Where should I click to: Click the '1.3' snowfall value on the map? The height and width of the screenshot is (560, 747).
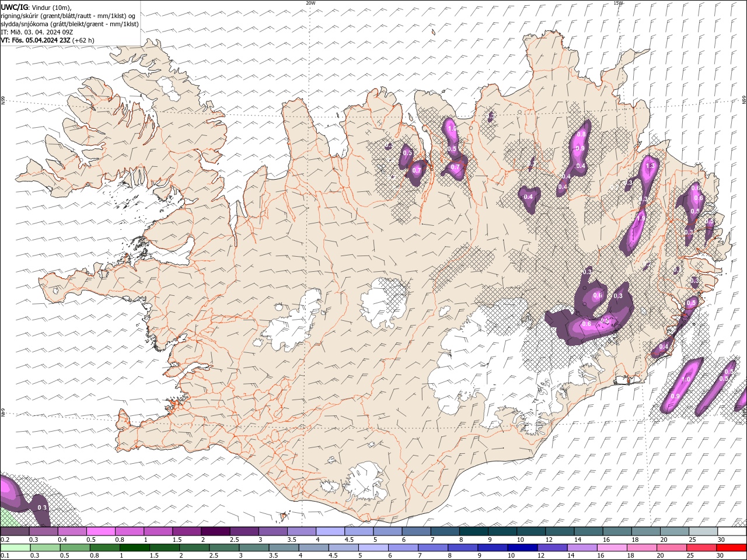click(x=651, y=166)
